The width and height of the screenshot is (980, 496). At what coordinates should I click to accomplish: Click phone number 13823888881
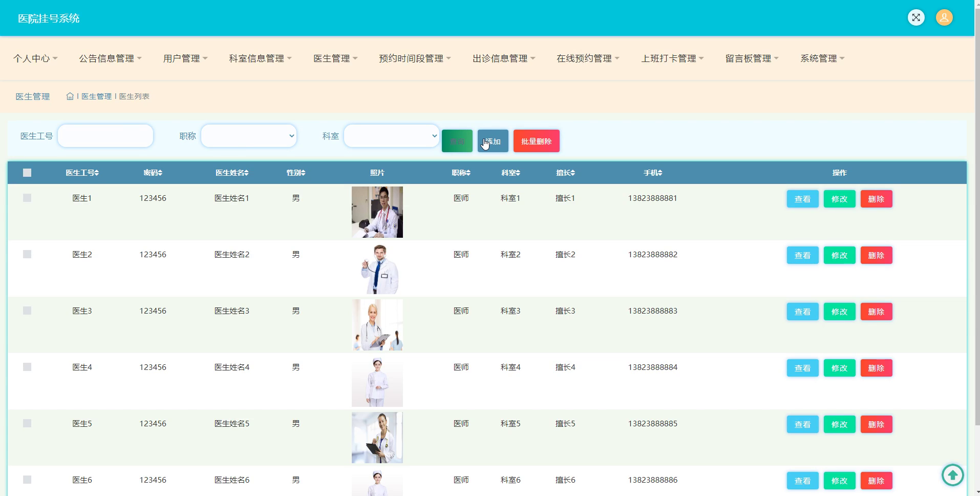coord(653,198)
